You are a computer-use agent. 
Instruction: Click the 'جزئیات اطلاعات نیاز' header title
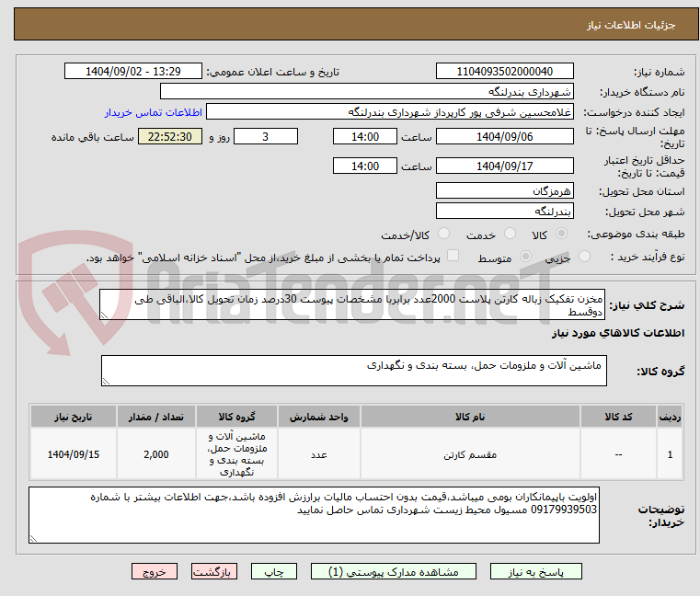(x=631, y=25)
